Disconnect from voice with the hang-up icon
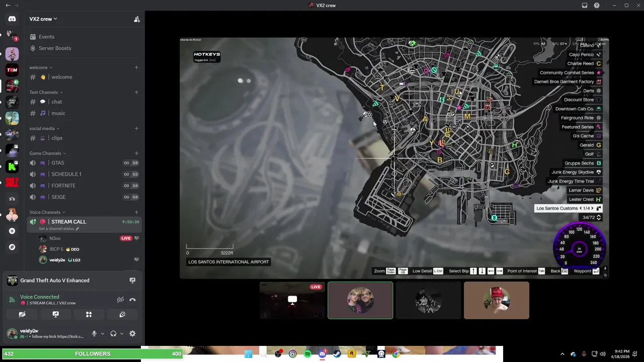Screen dimensions: 644x362 click(x=132, y=300)
